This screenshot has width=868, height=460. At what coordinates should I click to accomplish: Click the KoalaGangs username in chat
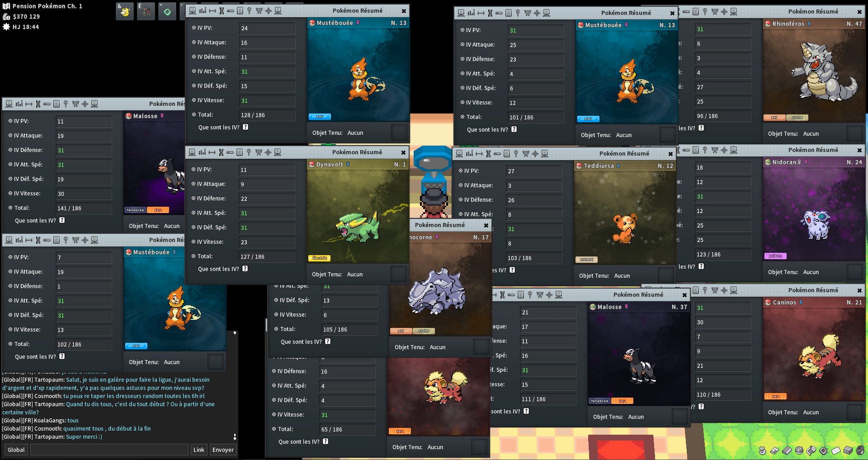click(x=50, y=420)
